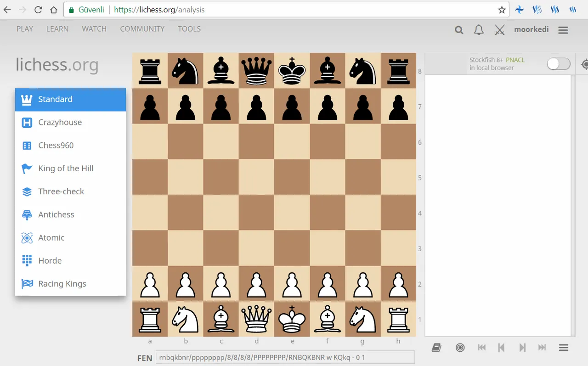
Task: Select Atomic variant
Action: tap(71, 237)
